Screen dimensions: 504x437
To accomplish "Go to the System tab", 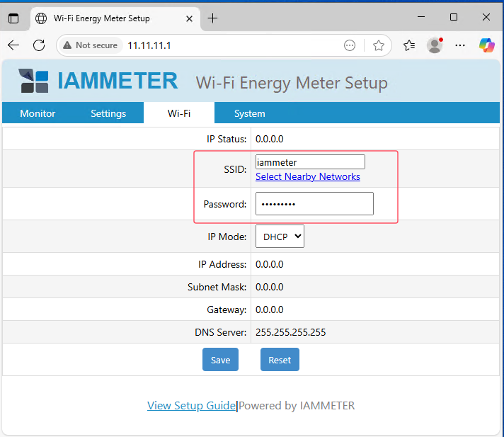I will pos(249,113).
